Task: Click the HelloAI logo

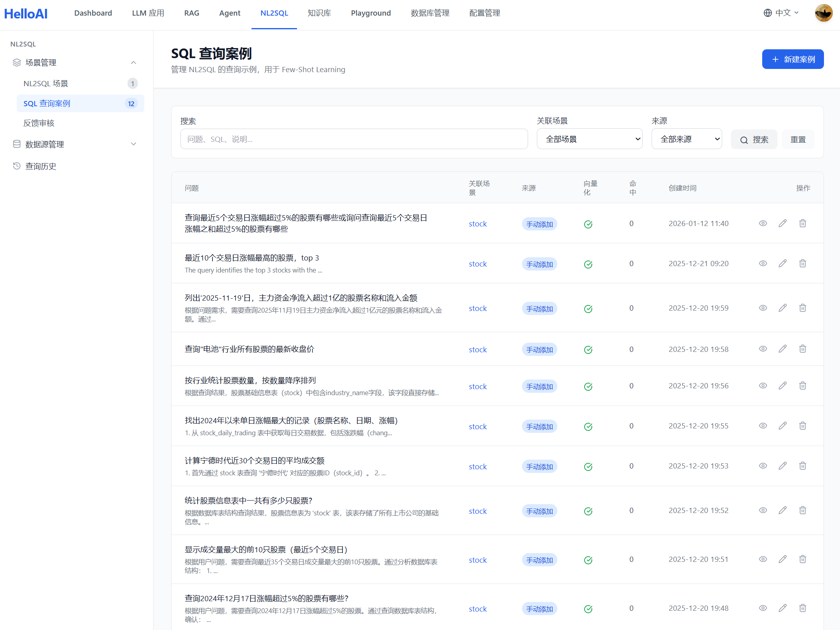Action: 26,13
